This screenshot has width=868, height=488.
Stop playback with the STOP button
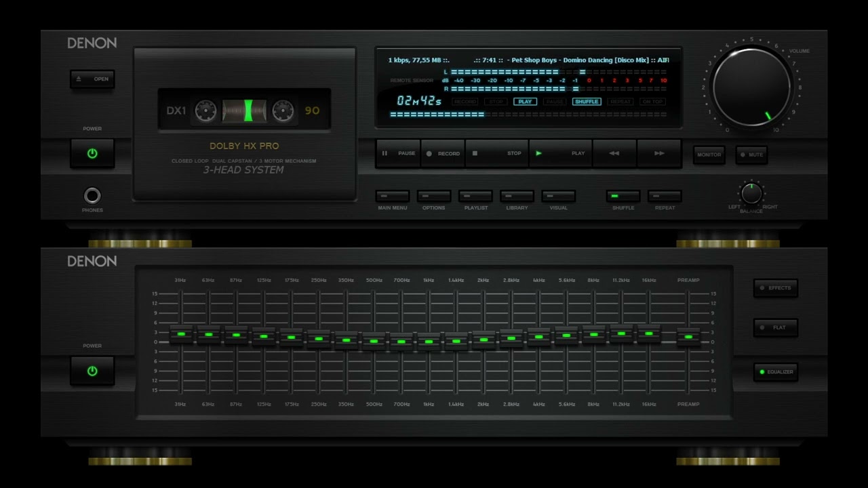(496, 153)
